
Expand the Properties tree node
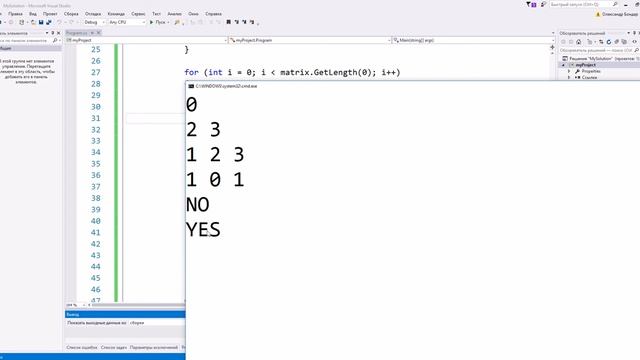[569, 71]
